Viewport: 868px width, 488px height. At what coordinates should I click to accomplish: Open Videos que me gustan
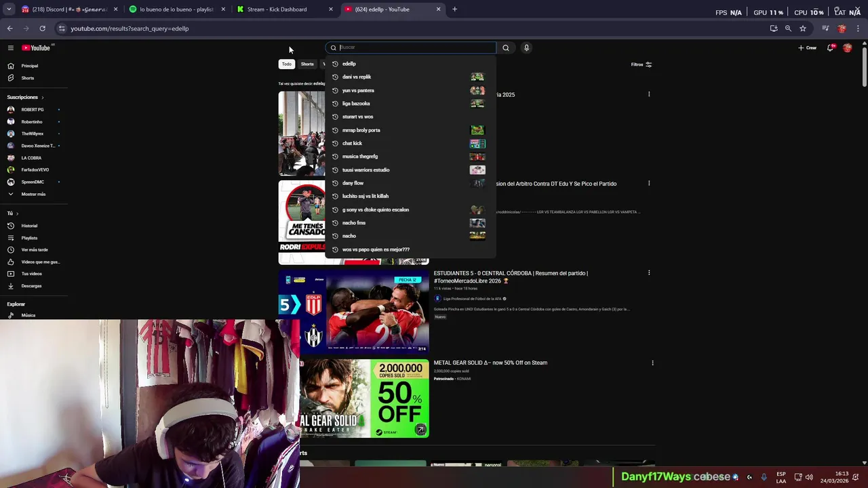click(33, 262)
